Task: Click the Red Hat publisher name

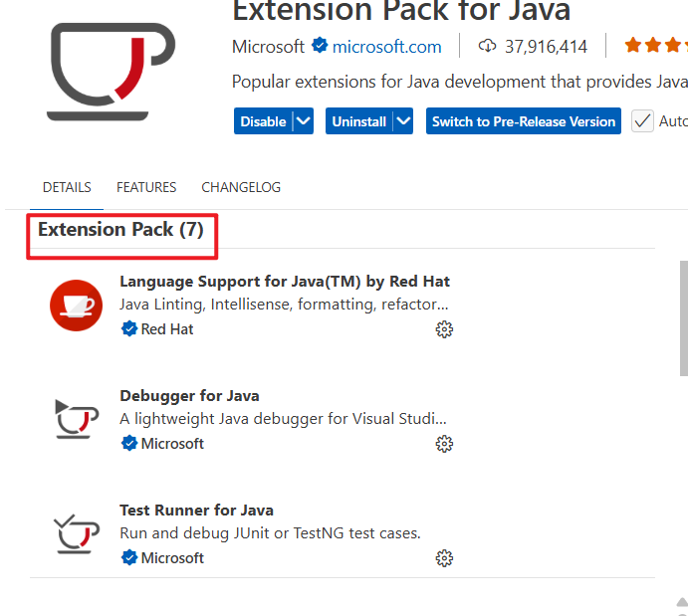Action: tap(167, 329)
